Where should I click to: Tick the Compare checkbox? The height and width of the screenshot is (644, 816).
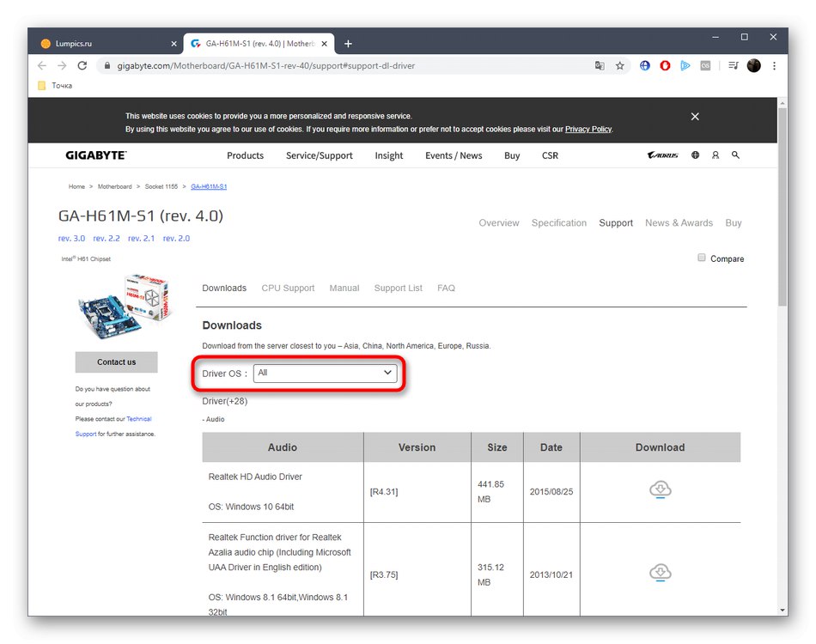(702, 258)
